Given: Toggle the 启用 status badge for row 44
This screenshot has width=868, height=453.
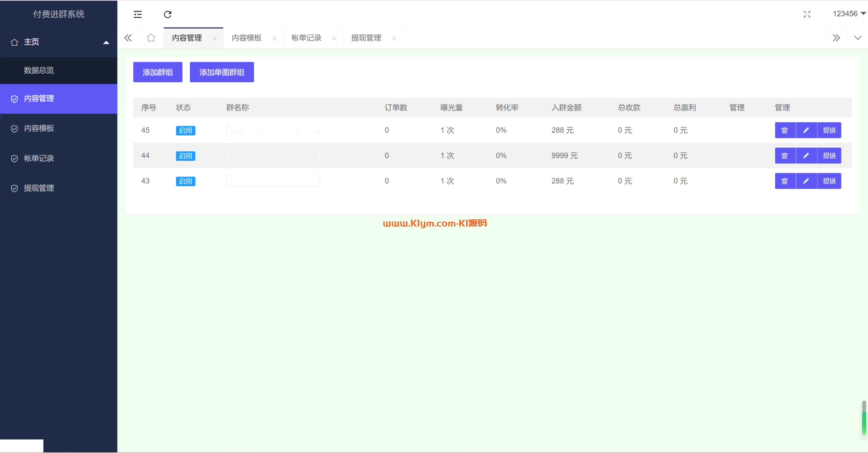Looking at the screenshot, I should [x=186, y=156].
